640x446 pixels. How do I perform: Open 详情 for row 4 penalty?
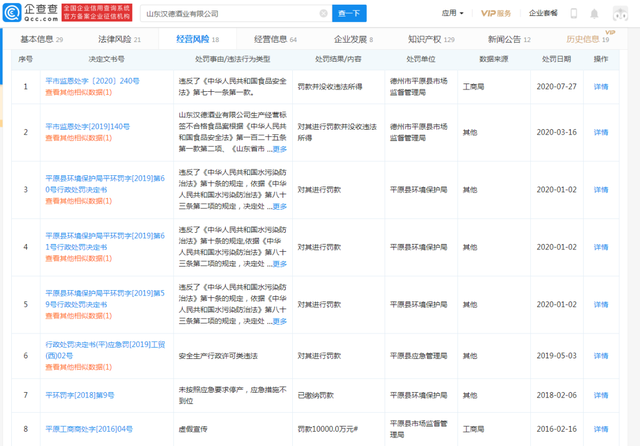tap(601, 247)
